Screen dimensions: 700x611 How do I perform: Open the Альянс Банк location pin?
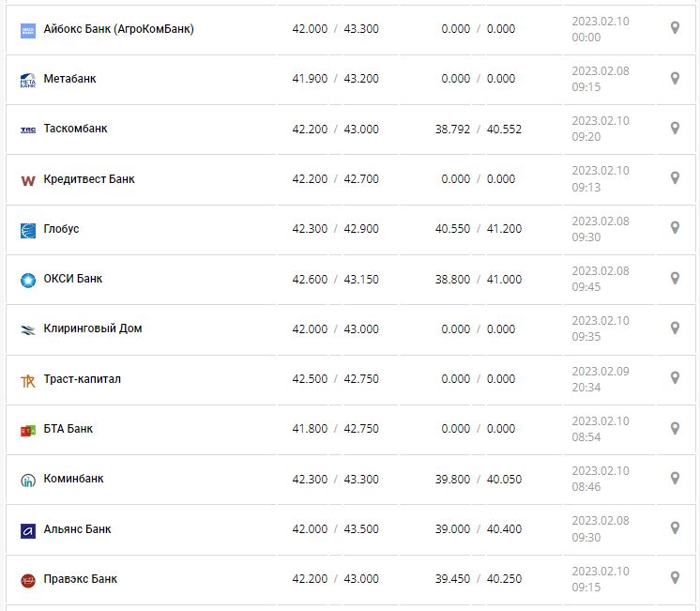pos(675,528)
